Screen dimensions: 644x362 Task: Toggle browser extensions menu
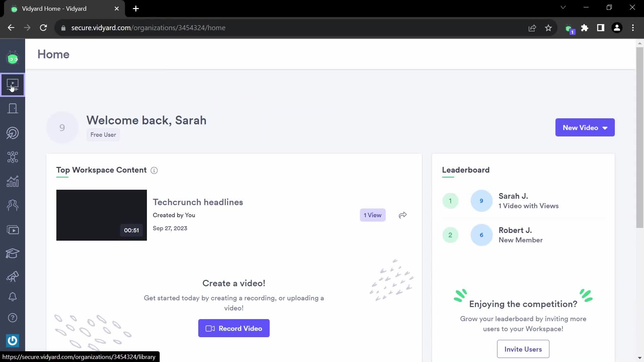coord(585,28)
